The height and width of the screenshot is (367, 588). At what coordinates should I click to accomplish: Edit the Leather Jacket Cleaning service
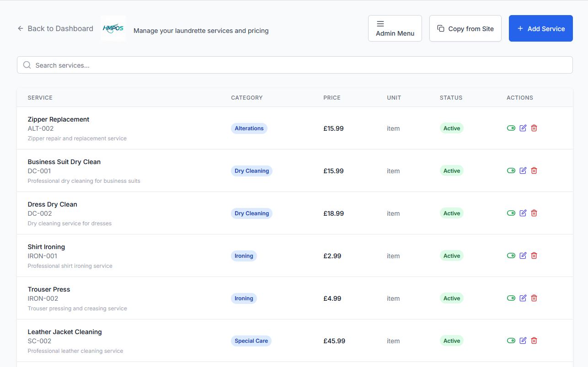523,340
